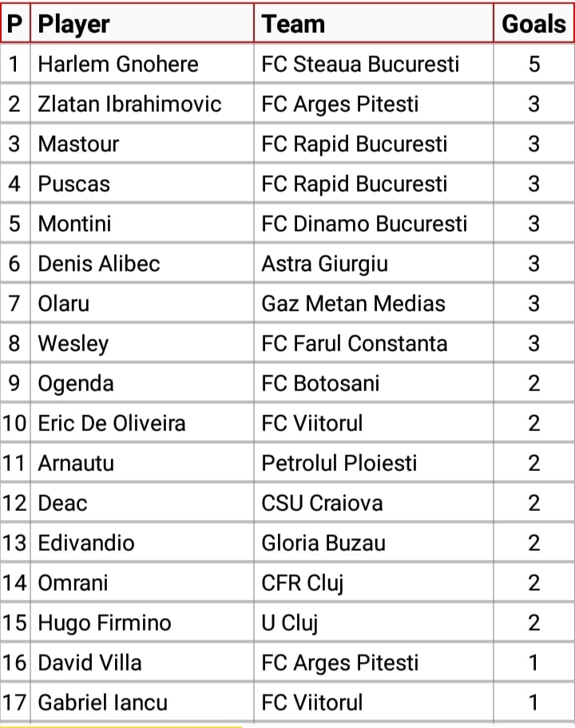The image size is (575, 728).
Task: Select player Eric De Oliveira
Action: click(112, 423)
